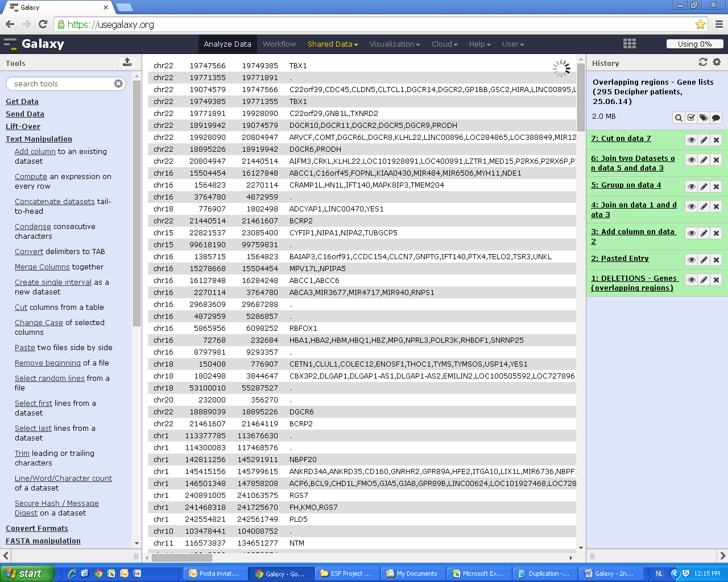This screenshot has width=728, height=582.
Task: Expand the Visualization menu
Action: click(394, 44)
